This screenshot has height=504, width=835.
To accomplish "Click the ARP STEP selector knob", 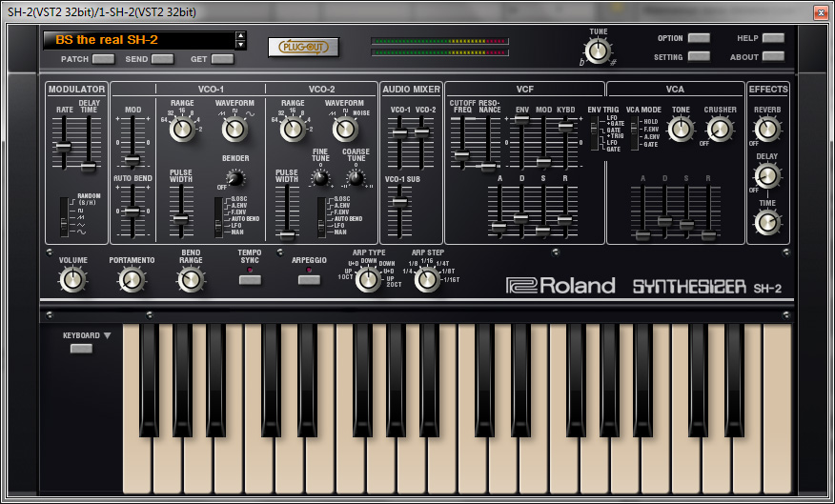I will [427, 279].
